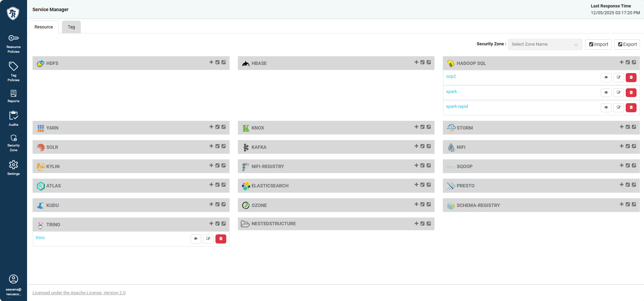
Task: Add a new TRINO service
Action: click(x=211, y=224)
